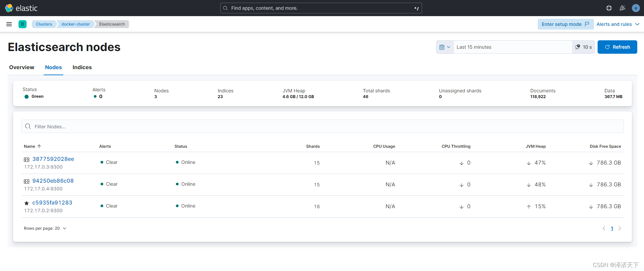
Task: Click the Green cluster status indicator
Action: pyautogui.click(x=34, y=96)
